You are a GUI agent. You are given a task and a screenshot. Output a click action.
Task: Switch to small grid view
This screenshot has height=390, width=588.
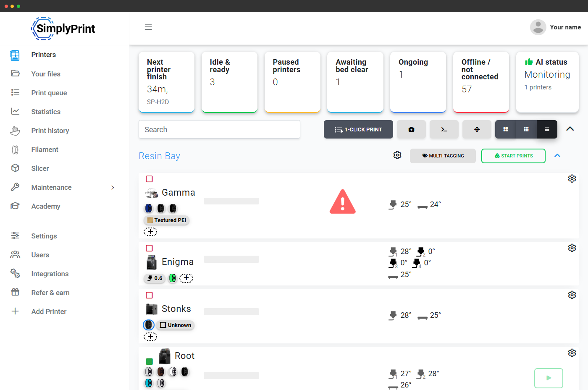pos(526,129)
